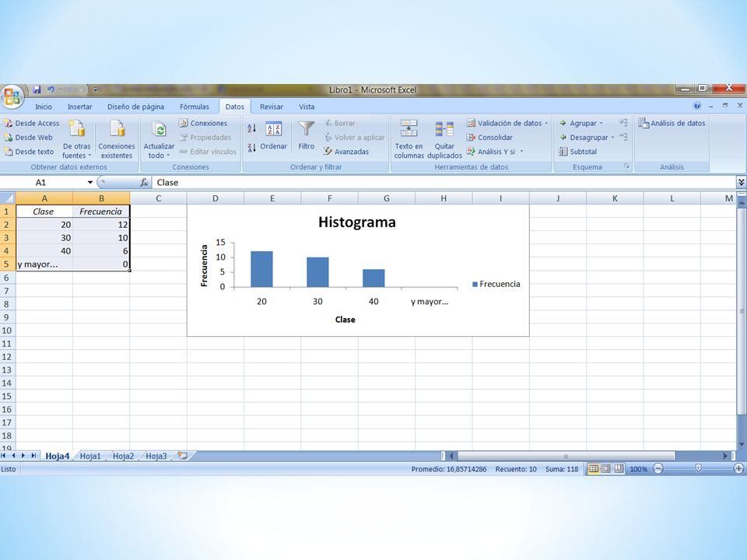
Task: Open Avanzadas filter options
Action: click(345, 152)
